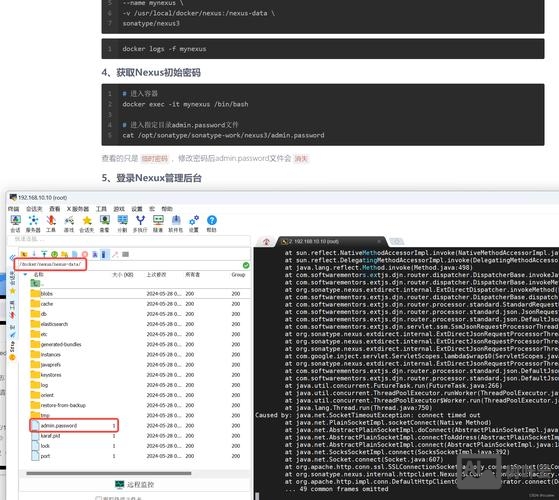Click the blue 帮助 (Help) question mark icon

(211, 223)
